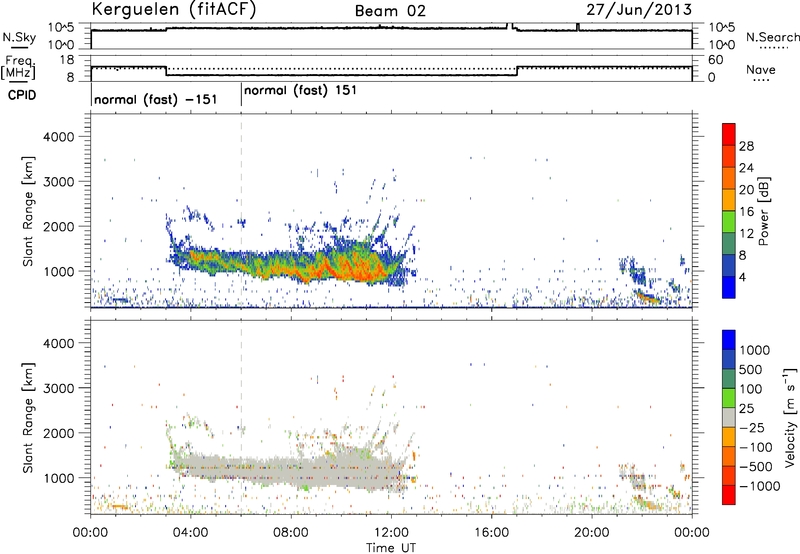Click the 'normal (fast) -151' CPID text
This screenshot has width=800, height=554.
coord(156,99)
